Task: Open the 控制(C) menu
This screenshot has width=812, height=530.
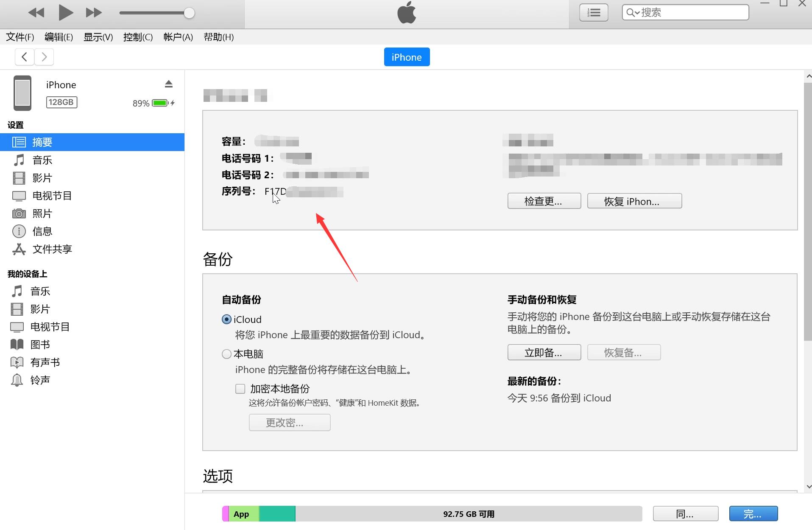Action: pos(138,37)
